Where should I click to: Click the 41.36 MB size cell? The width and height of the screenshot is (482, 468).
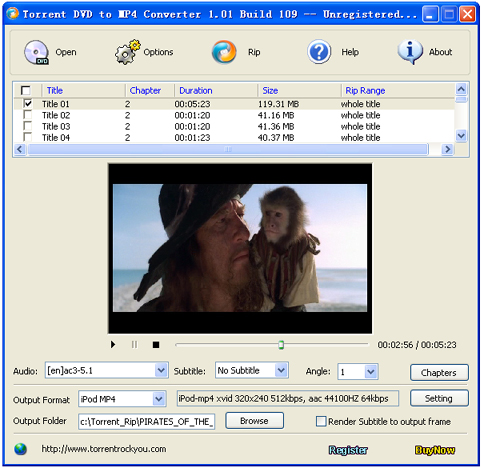pyautogui.click(x=276, y=127)
